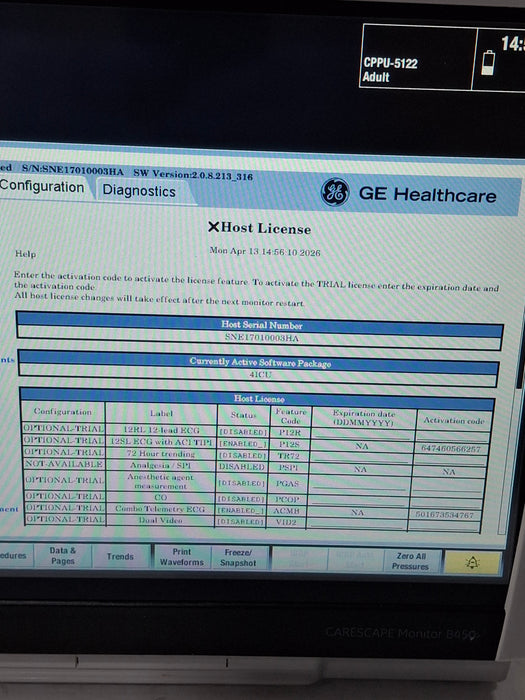Image resolution: width=525 pixels, height=700 pixels.
Task: Click the serial number SNE17010003HA in table
Action: 261,337
